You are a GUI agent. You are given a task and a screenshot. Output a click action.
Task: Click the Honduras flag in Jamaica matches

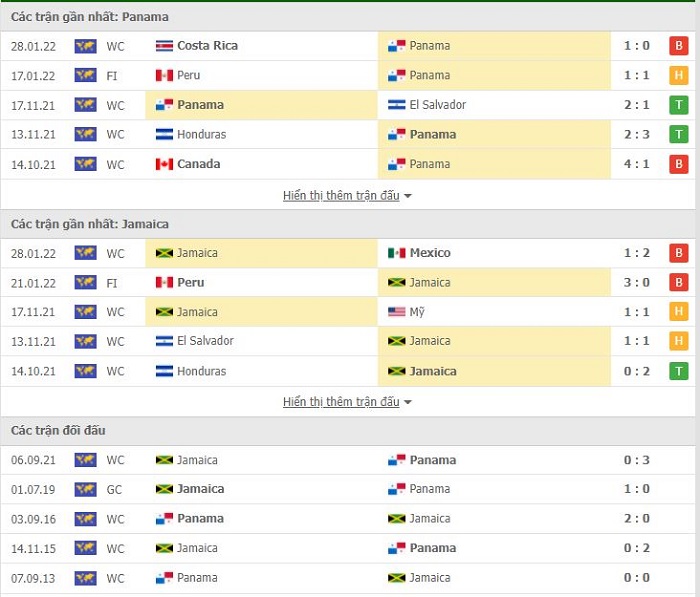coord(164,371)
